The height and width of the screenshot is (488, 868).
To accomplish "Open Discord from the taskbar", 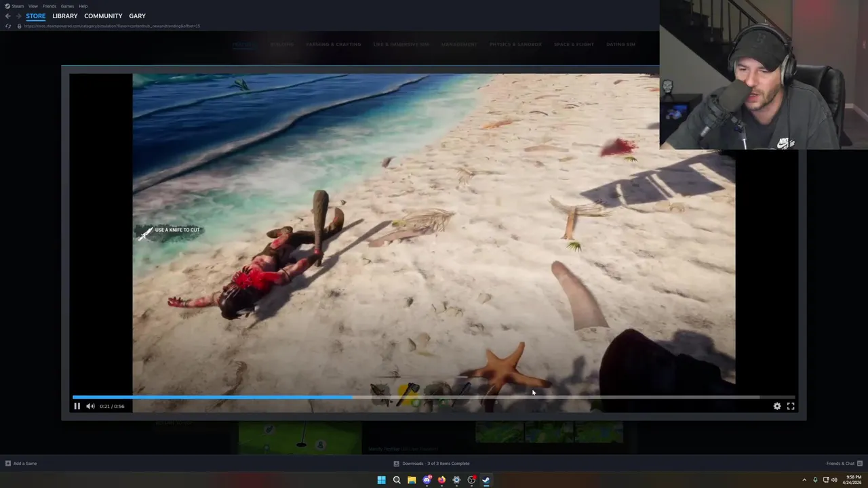I will click(427, 480).
